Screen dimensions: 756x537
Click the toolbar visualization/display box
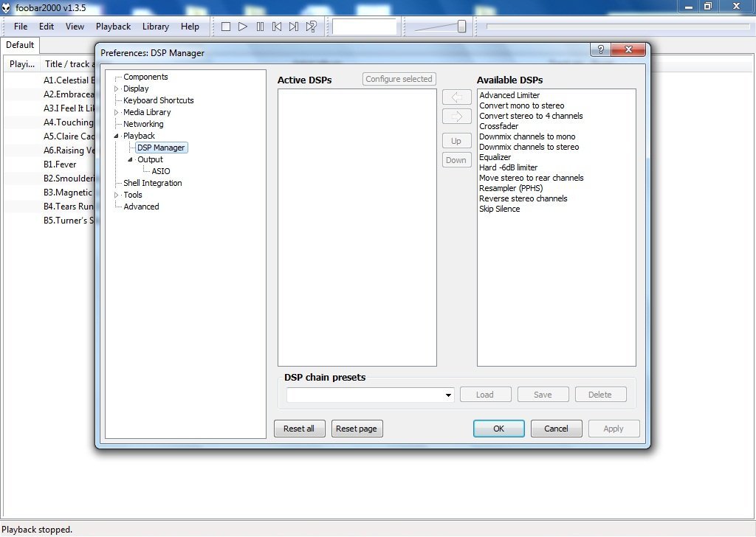pyautogui.click(x=365, y=27)
